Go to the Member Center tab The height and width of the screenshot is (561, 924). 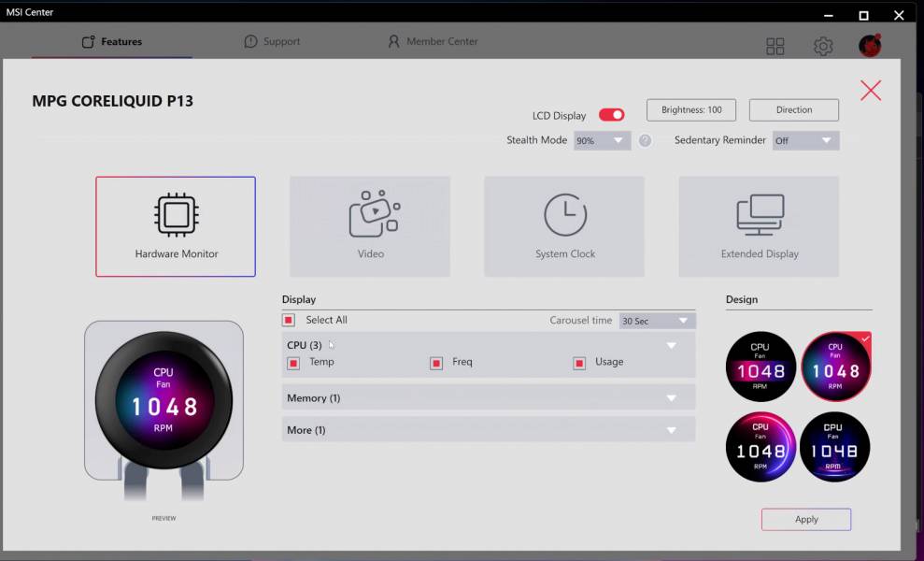pos(433,42)
